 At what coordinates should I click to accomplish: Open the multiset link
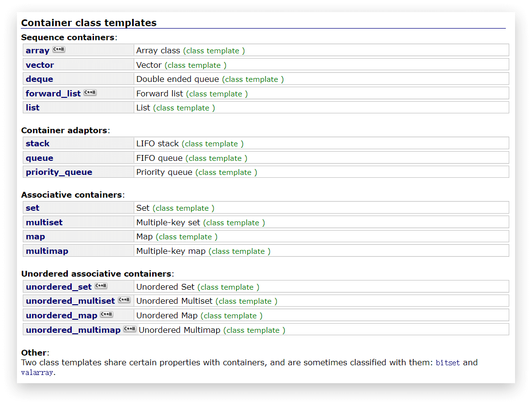(x=44, y=222)
